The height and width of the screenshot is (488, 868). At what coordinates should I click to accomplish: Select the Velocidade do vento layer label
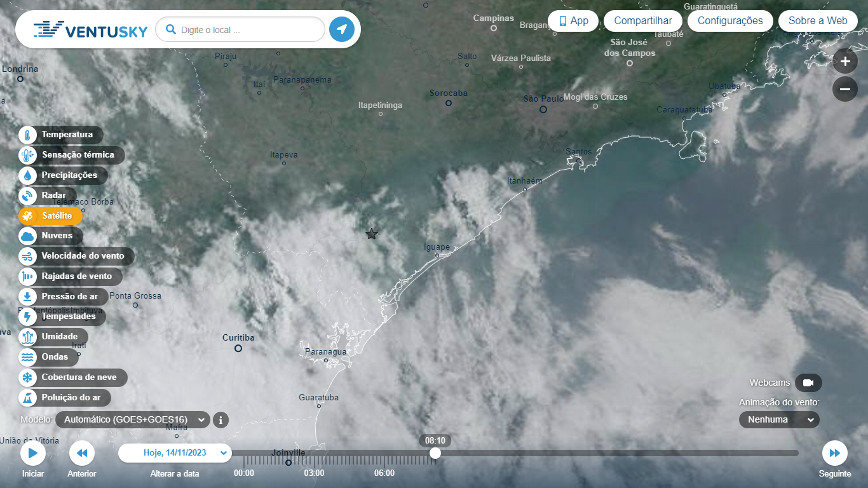click(x=83, y=256)
